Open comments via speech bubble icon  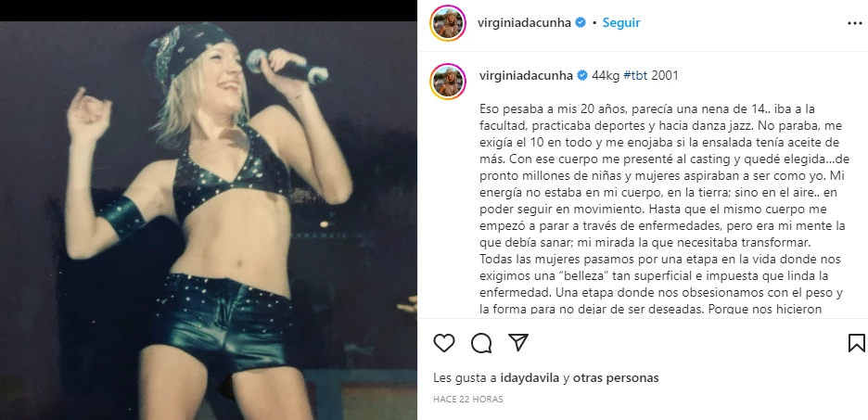[x=481, y=343]
